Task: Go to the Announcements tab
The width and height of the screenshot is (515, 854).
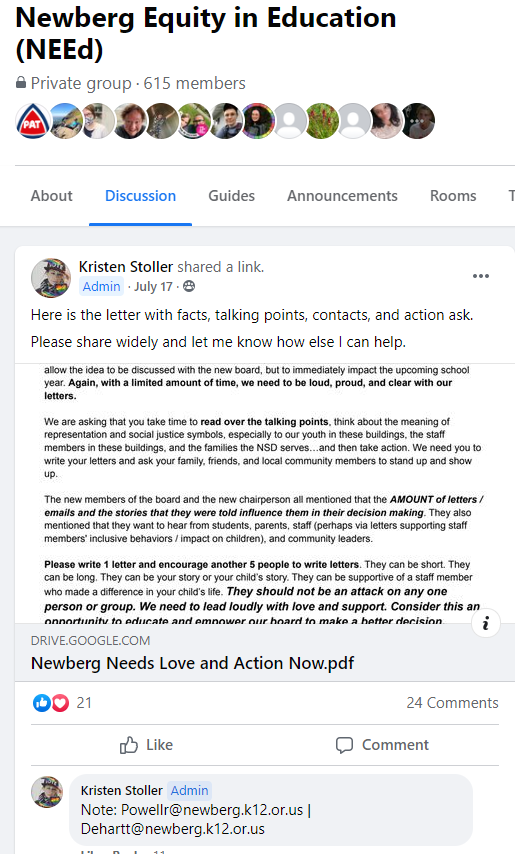Action: [342, 196]
